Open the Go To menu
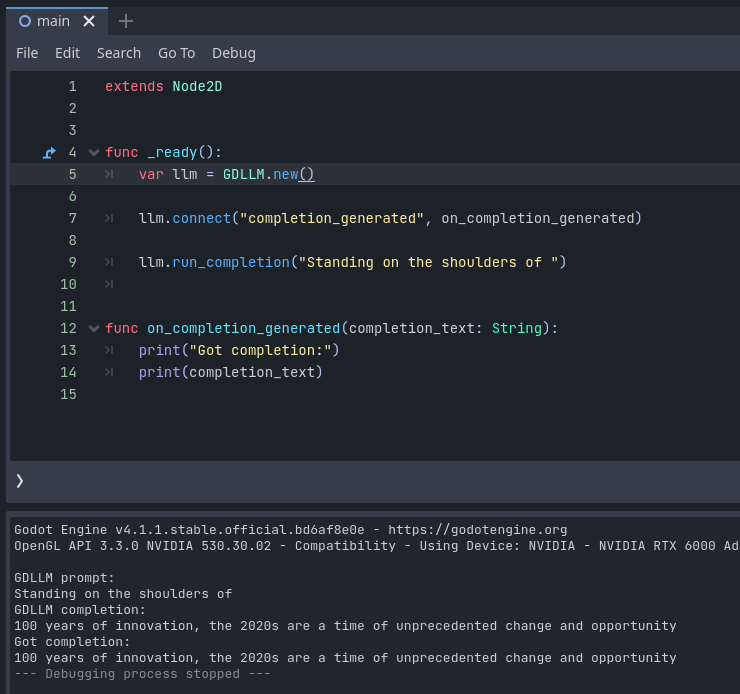The height and width of the screenshot is (694, 740). coord(177,53)
